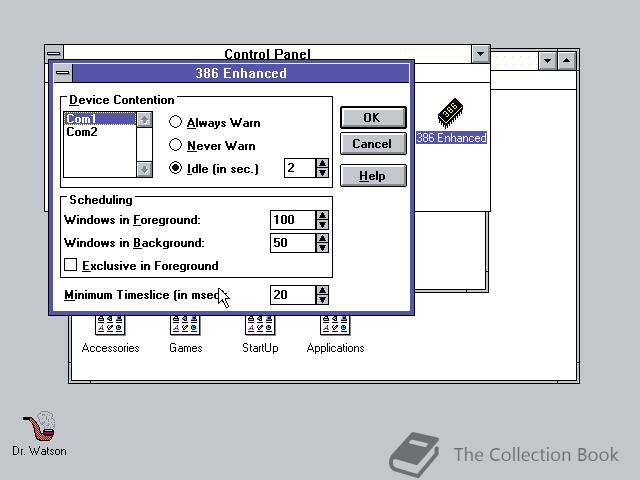
Task: Increase Windows in Foreground priority
Action: [322, 215]
